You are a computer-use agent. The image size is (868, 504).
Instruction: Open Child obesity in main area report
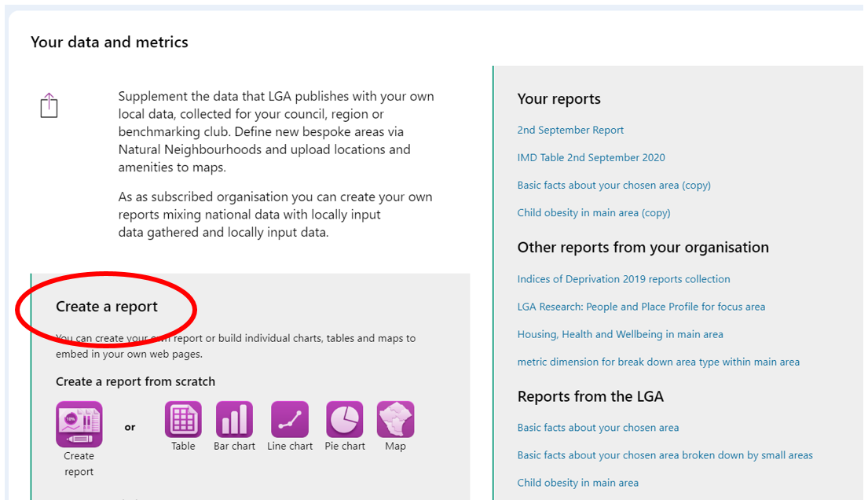point(577,483)
